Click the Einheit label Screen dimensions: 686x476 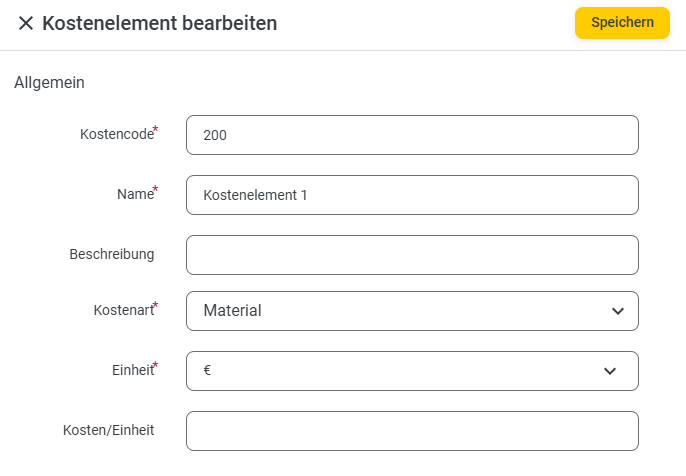click(131, 370)
